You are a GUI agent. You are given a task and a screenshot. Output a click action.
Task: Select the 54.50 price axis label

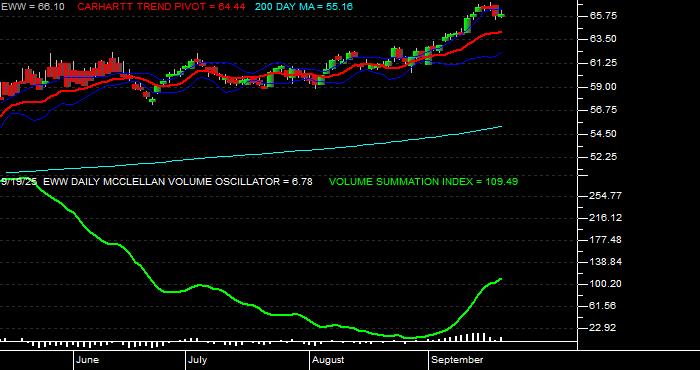click(x=604, y=133)
